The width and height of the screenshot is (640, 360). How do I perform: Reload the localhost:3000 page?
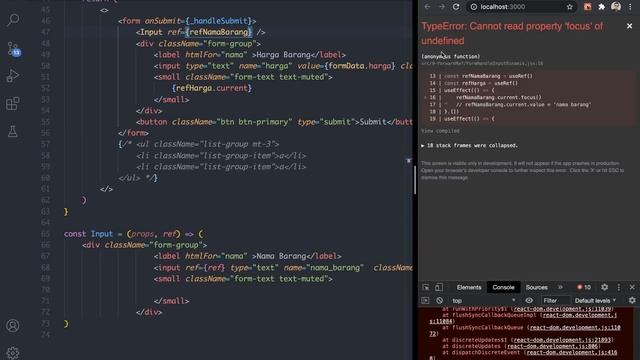coord(456,7)
